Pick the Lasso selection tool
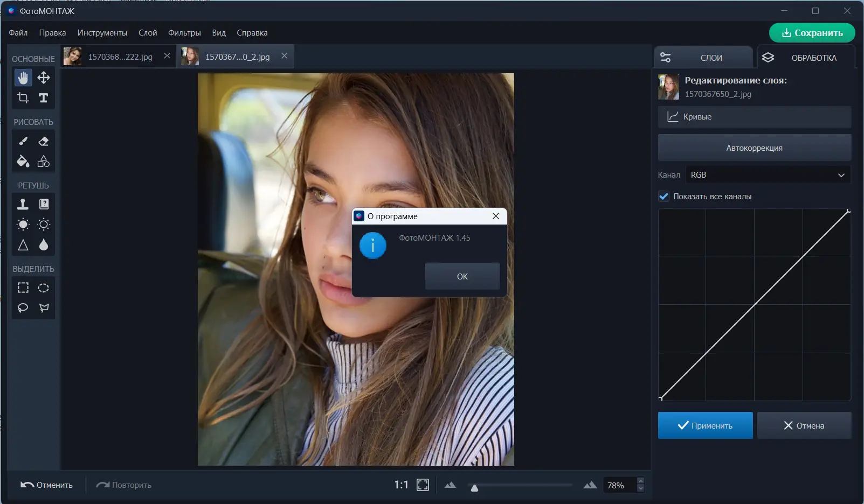864x504 pixels. click(x=23, y=308)
